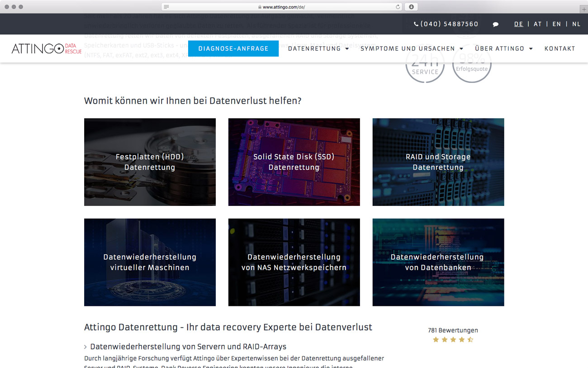Viewport: 588px width, 368px height.
Task: Click the lock icon in address bar
Action: coord(260,7)
